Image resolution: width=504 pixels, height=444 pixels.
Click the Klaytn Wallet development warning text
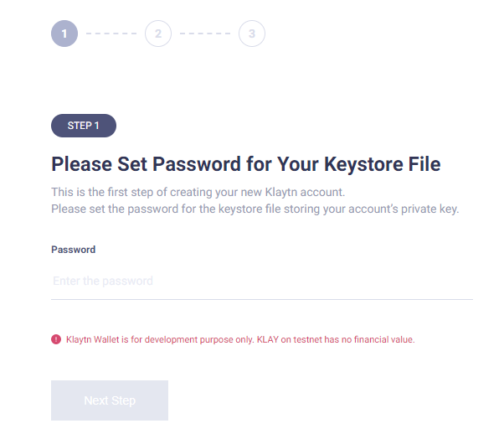[240, 339]
